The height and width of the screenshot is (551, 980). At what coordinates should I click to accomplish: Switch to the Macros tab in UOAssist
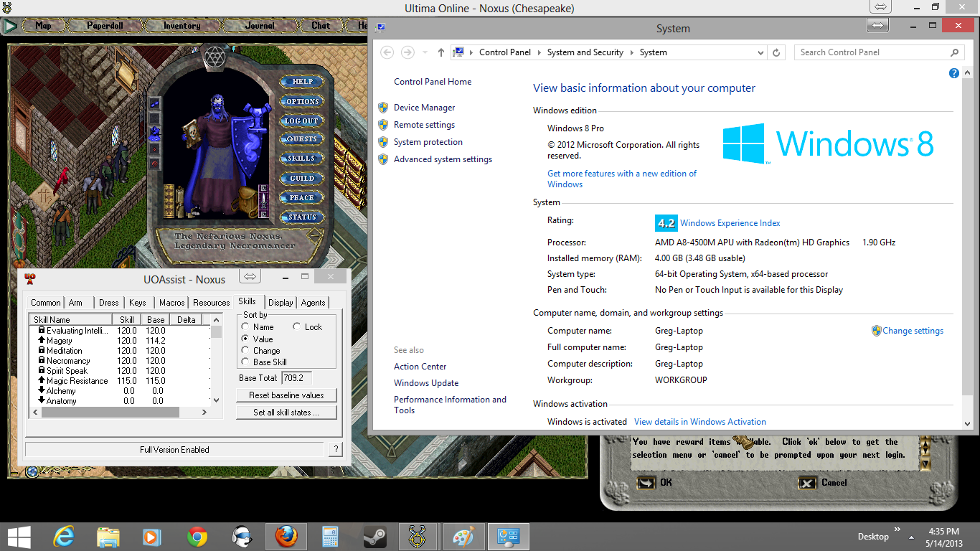[x=172, y=303]
